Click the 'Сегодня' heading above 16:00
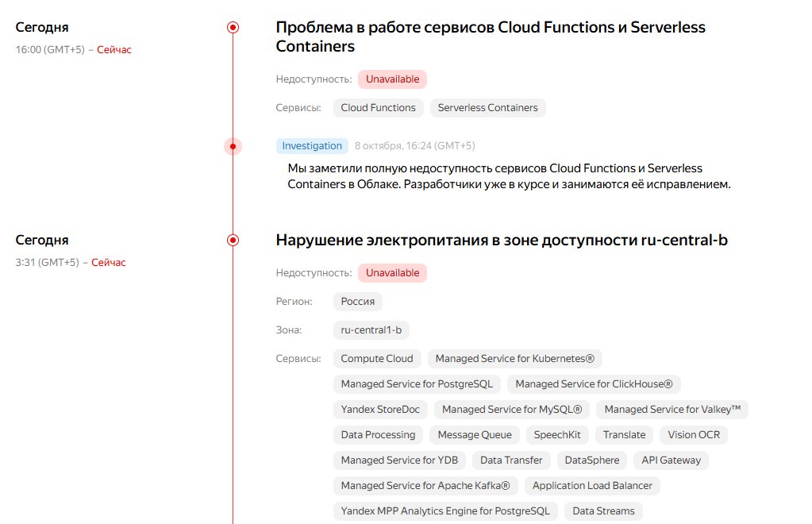 [x=42, y=28]
